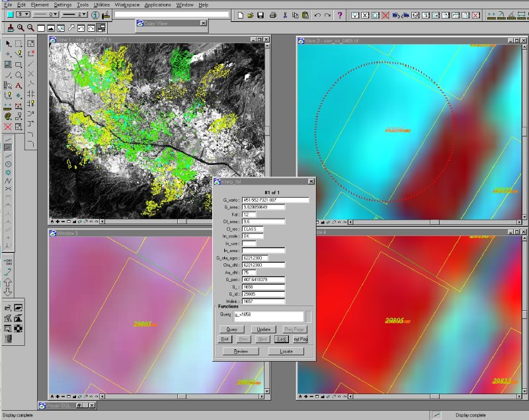Click the Undo arrow icon

318,15
